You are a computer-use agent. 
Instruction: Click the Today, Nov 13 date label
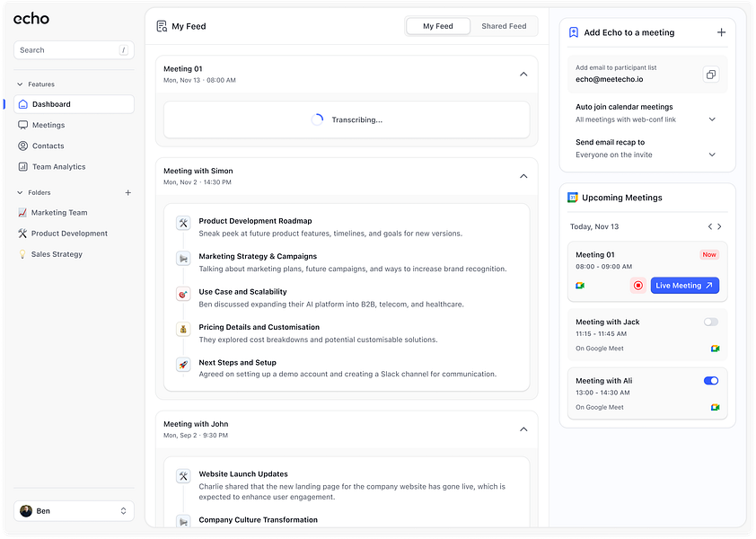594,226
